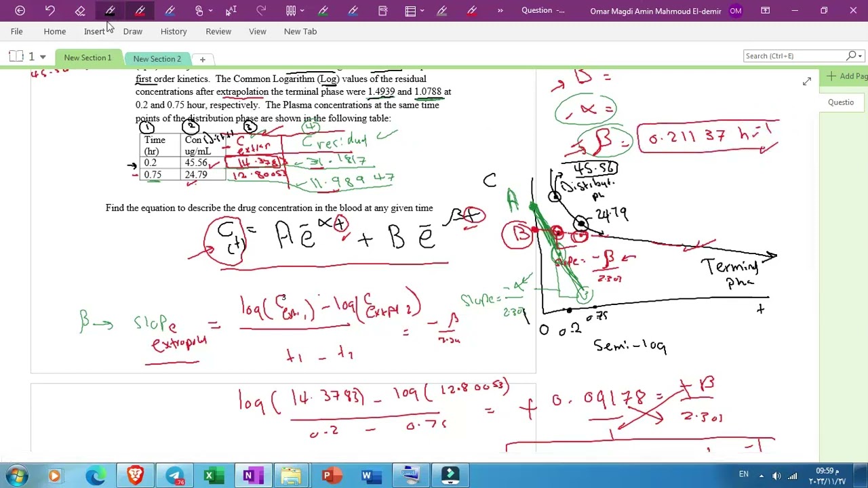
Task: Click the page delete icon in the toolbar
Action: pyautogui.click(x=383, y=11)
